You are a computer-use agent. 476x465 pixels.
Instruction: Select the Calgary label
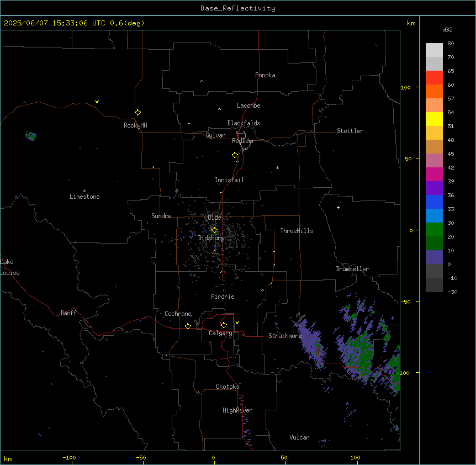point(220,333)
